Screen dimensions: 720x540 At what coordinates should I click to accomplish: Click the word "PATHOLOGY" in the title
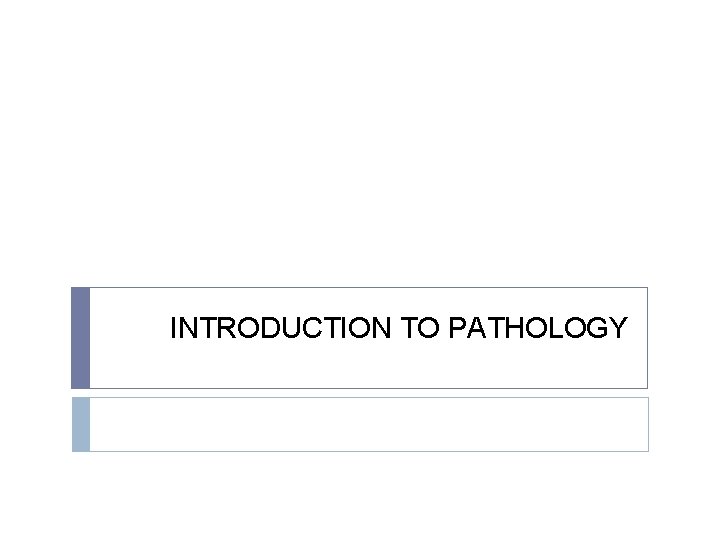tap(538, 328)
